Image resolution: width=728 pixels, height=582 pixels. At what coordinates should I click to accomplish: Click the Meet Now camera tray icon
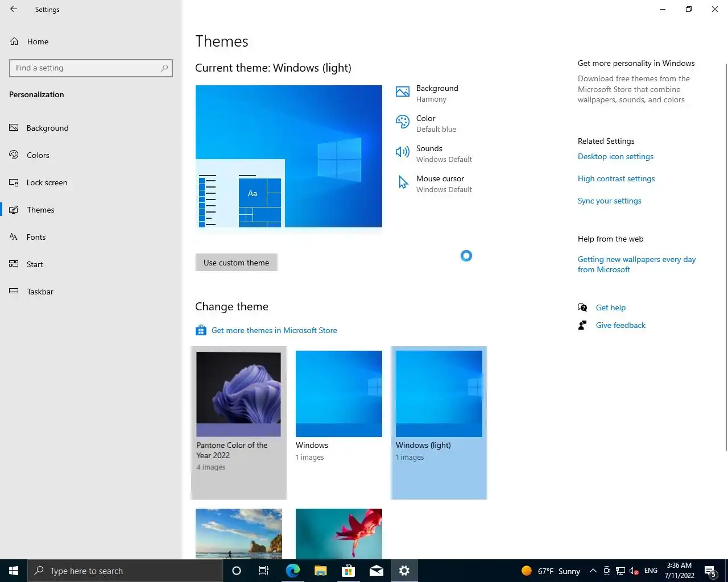(x=607, y=571)
